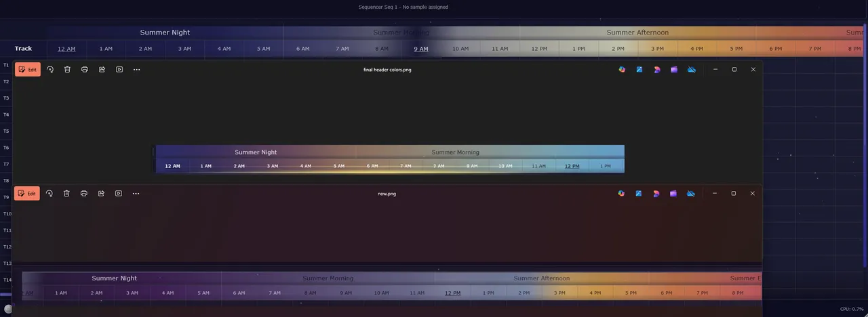Image resolution: width=868 pixels, height=317 pixels.
Task: Select the Summer Afternoon header in the sequencer
Action: (x=637, y=33)
